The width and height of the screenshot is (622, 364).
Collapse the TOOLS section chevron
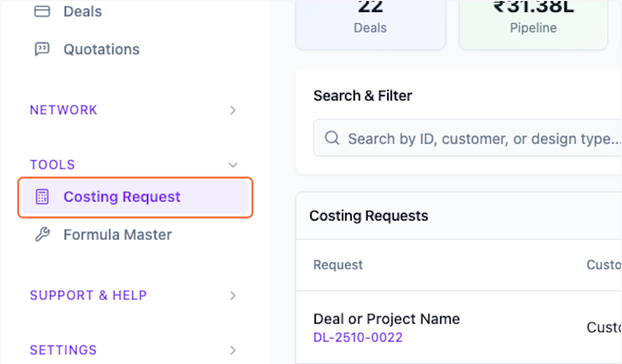point(233,165)
